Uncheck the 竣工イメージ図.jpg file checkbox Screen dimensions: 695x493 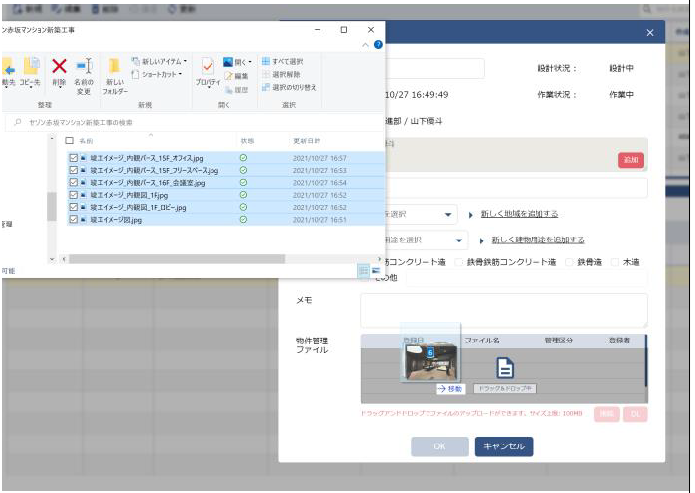point(74,220)
